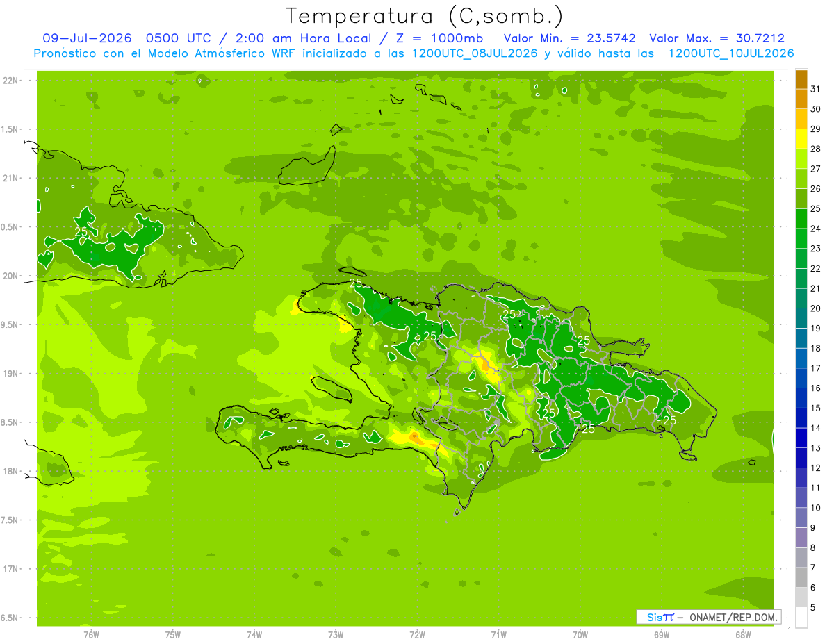Click legend value "5"
The width and height of the screenshot is (834, 644).
tap(812, 608)
